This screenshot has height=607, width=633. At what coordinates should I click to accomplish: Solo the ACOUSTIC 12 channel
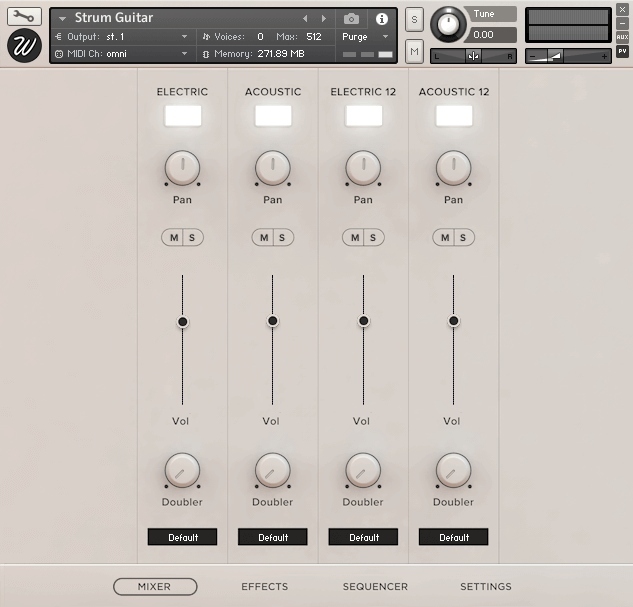(463, 237)
